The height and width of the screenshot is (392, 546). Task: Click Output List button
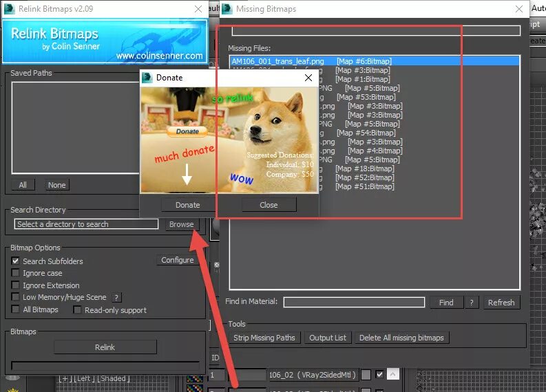click(328, 338)
